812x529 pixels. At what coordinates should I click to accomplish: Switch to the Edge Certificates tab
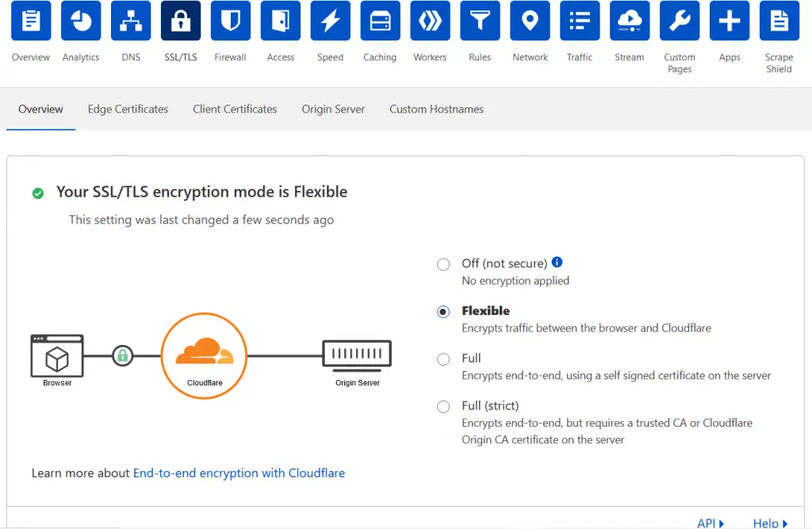point(128,109)
